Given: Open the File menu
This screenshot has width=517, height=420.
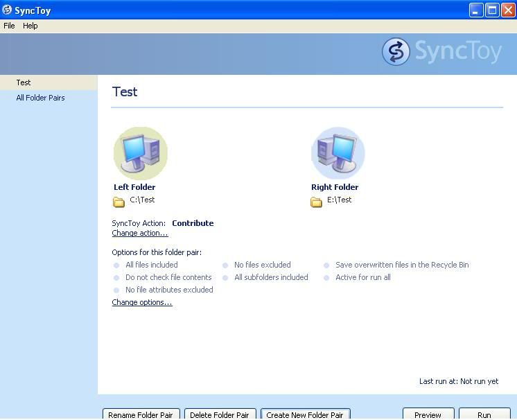Looking at the screenshot, I should [x=9, y=26].
